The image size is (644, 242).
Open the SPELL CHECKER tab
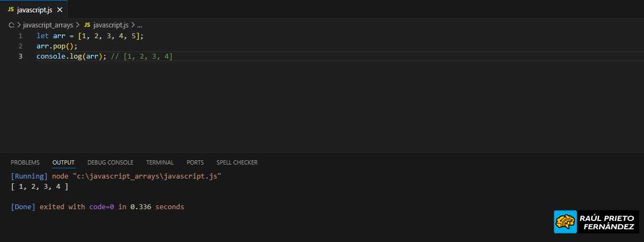237,162
